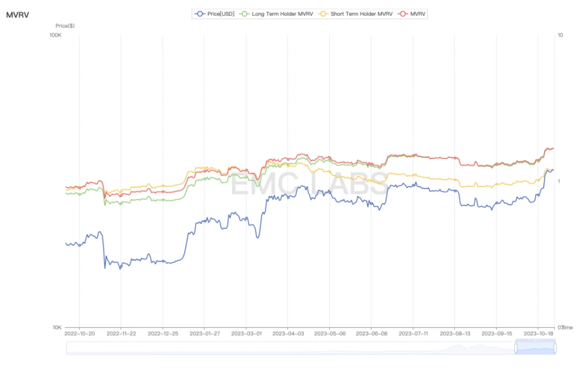The image size is (588, 369).
Task: Click the 2022-10-20 date label
Action: tap(79, 333)
